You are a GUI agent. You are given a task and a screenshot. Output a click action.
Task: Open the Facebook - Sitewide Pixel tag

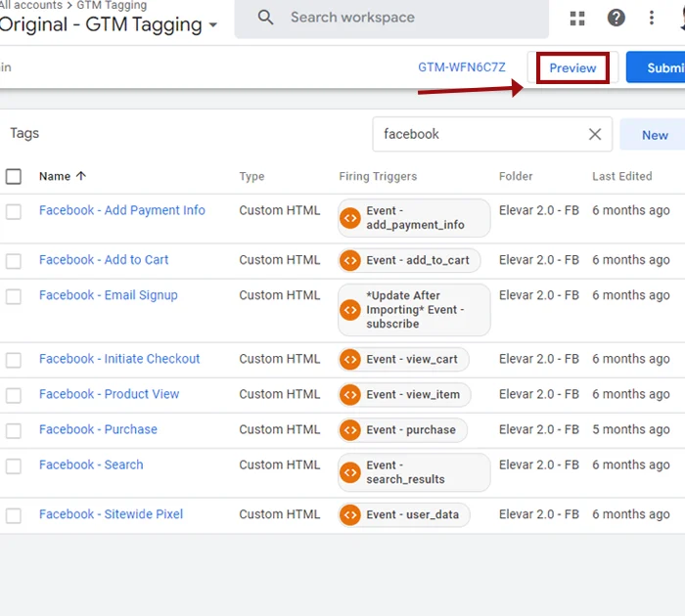click(x=111, y=514)
